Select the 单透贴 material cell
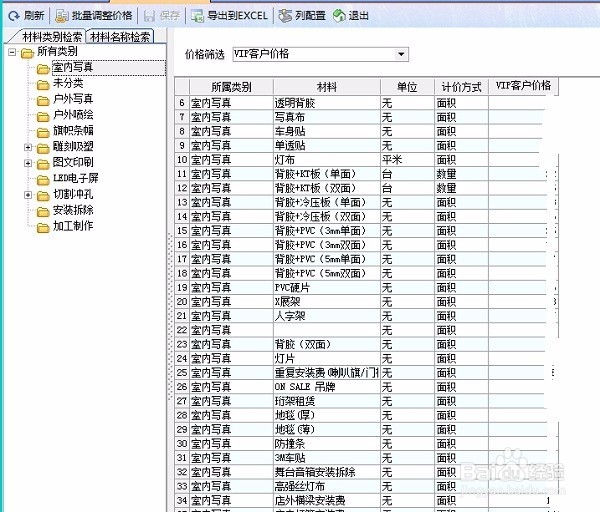Image resolution: width=600 pixels, height=512 pixels. tap(327, 145)
